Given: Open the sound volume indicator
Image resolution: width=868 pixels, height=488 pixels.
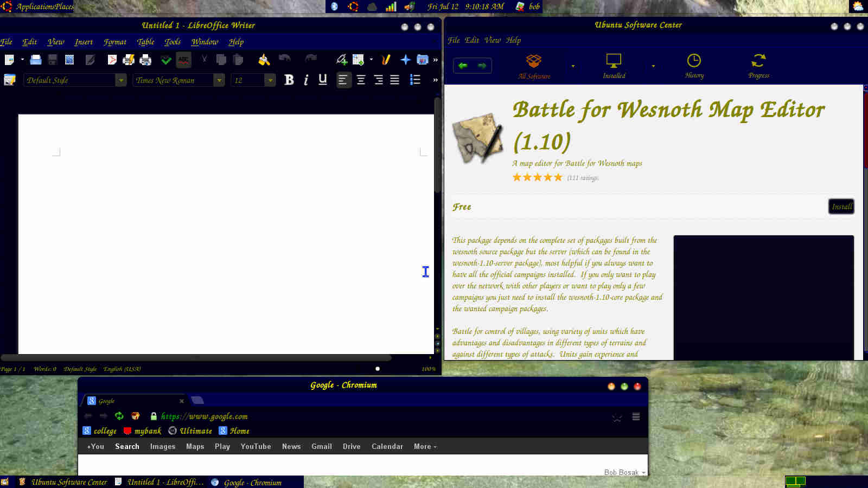Looking at the screenshot, I should [410, 7].
